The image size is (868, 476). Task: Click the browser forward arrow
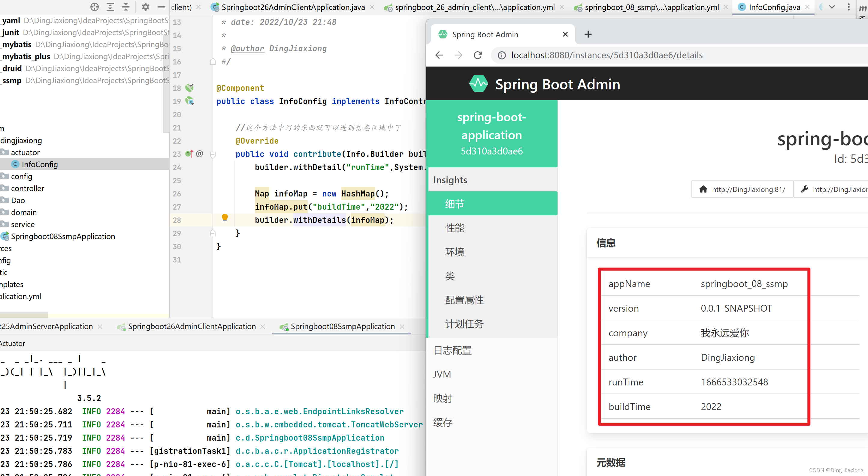[x=458, y=55]
